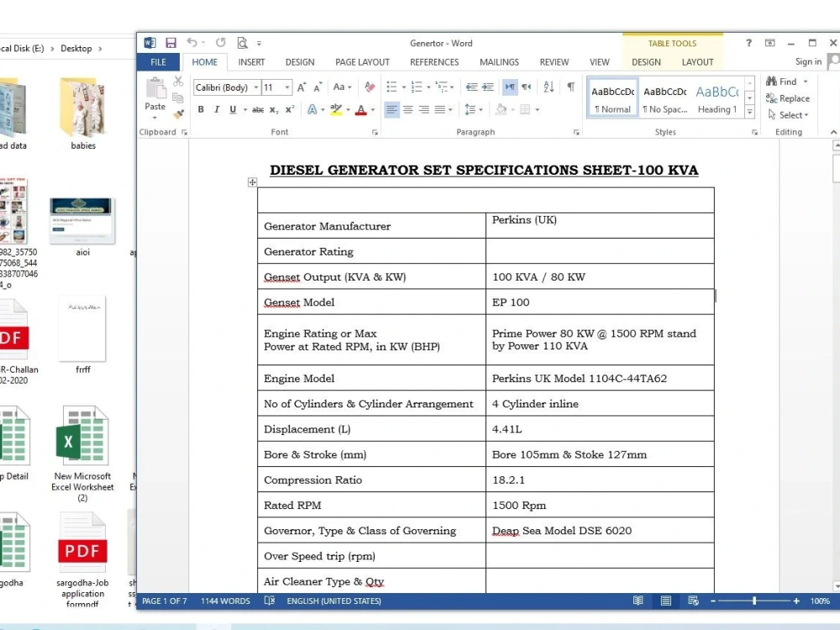Click 100% zoom level indicator
Viewport: 840px width, 630px height.
pos(820,601)
